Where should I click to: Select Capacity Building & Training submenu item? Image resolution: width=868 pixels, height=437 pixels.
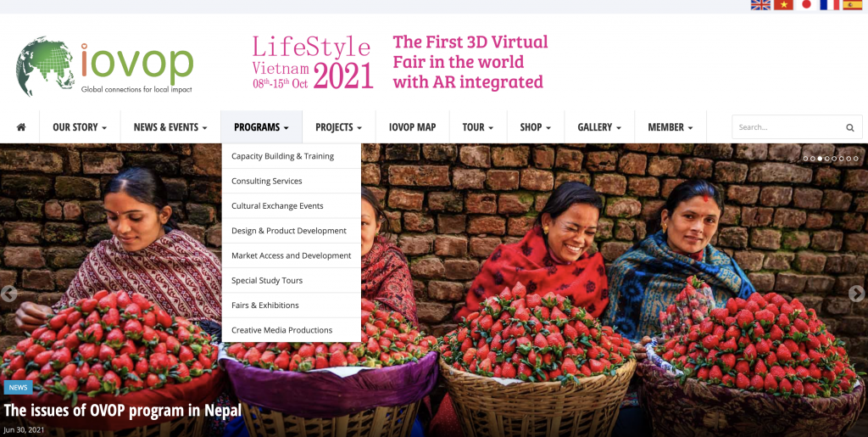point(292,156)
